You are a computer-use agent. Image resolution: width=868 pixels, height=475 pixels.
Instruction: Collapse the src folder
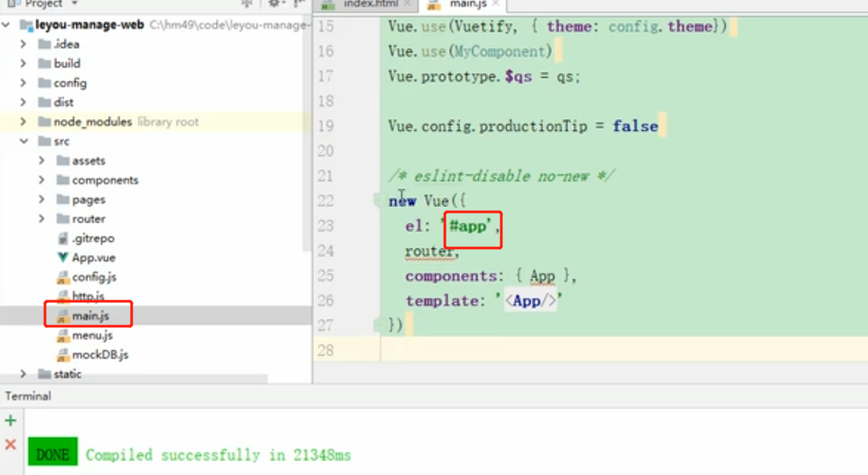coord(24,141)
